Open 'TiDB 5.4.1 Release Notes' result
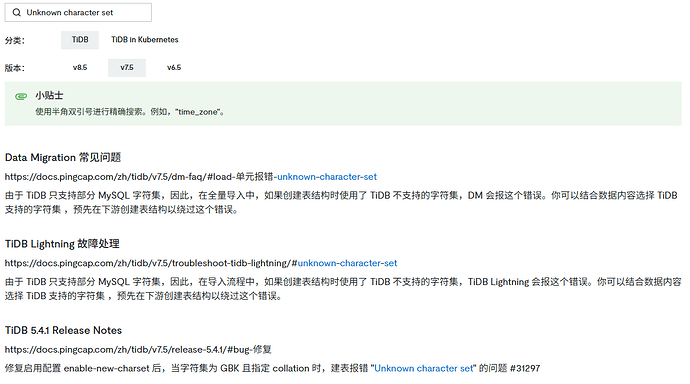 (63, 330)
